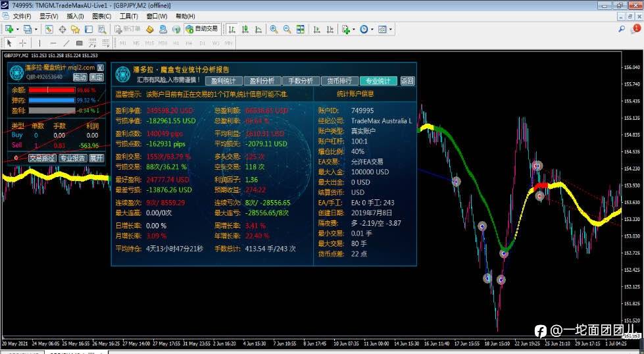
Task: Expand the Templates dropdown arrow
Action: click(x=391, y=29)
